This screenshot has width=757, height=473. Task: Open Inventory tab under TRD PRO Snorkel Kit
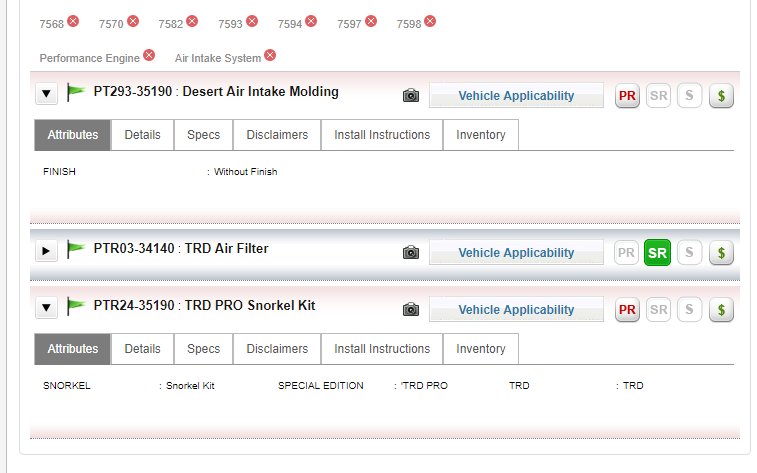[481, 348]
